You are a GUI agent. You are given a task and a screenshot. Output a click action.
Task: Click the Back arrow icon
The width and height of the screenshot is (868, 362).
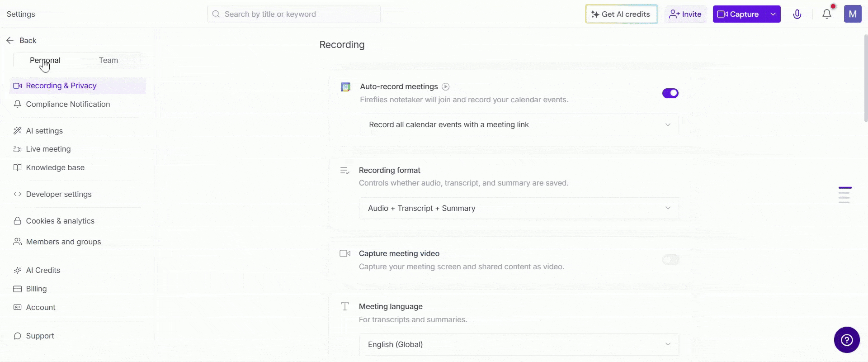(x=10, y=41)
